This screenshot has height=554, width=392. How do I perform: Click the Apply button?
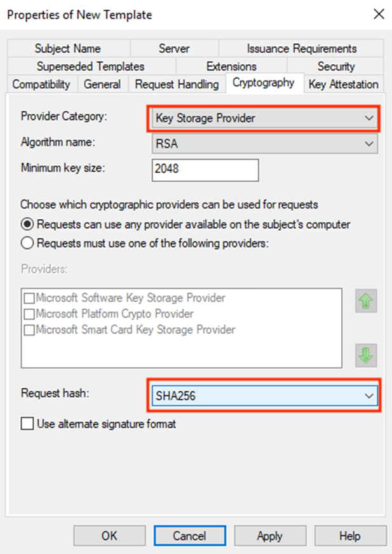pyautogui.click(x=270, y=536)
